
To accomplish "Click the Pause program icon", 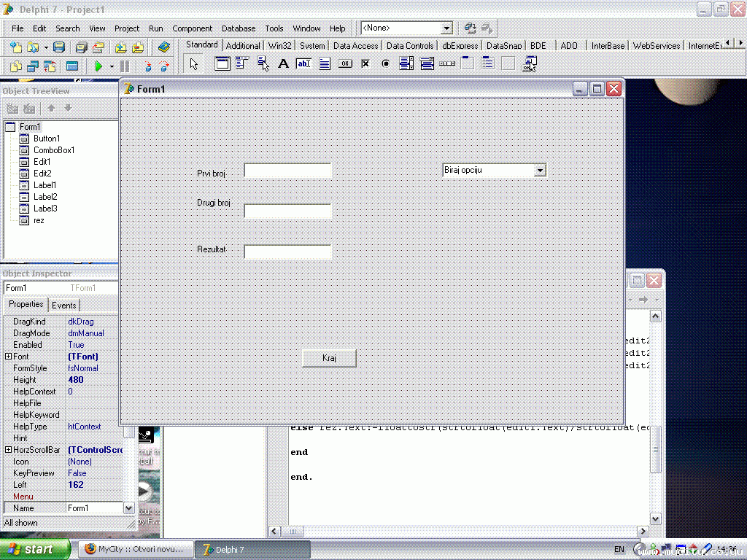I will point(124,66).
